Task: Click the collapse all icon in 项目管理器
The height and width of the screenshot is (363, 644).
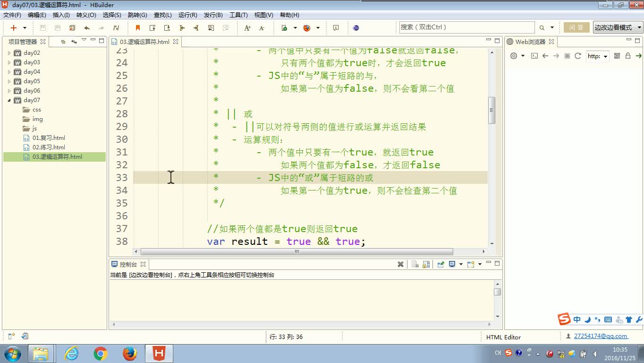Action: [x=63, y=42]
